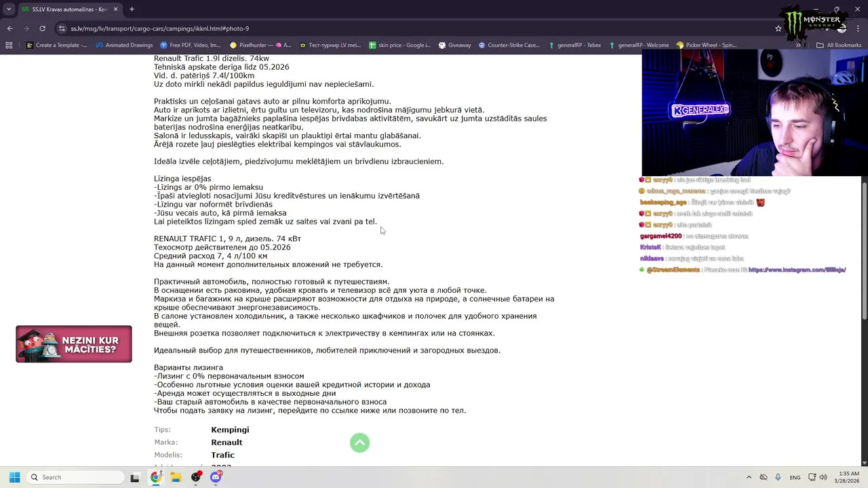Go back to the previous page
The height and width of the screenshot is (488, 868).
coord(9,28)
